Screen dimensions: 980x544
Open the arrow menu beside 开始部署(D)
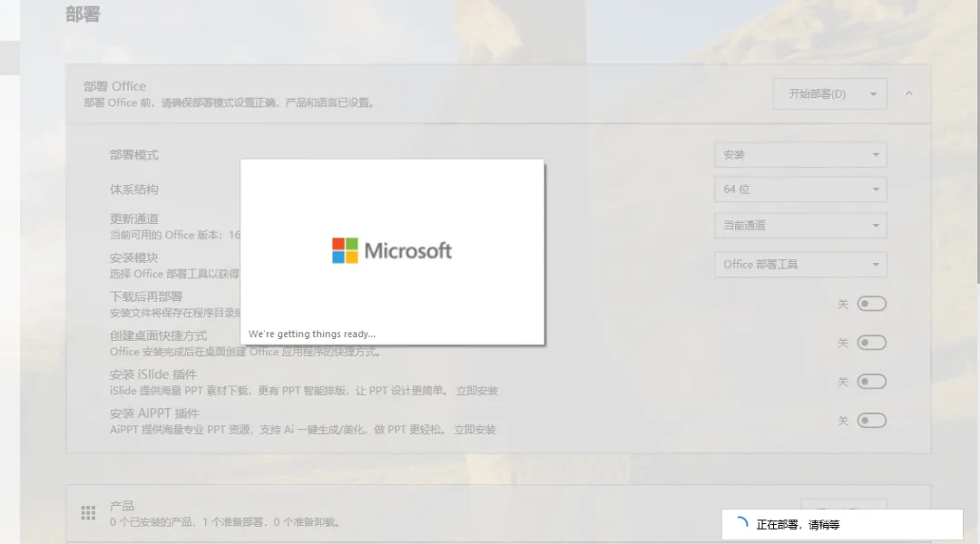pos(873,94)
